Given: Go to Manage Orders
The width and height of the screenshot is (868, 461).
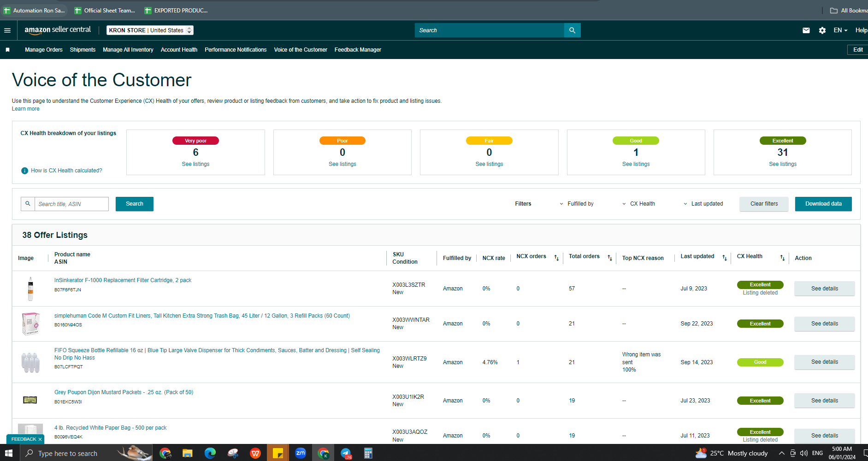Looking at the screenshot, I should click(x=44, y=50).
